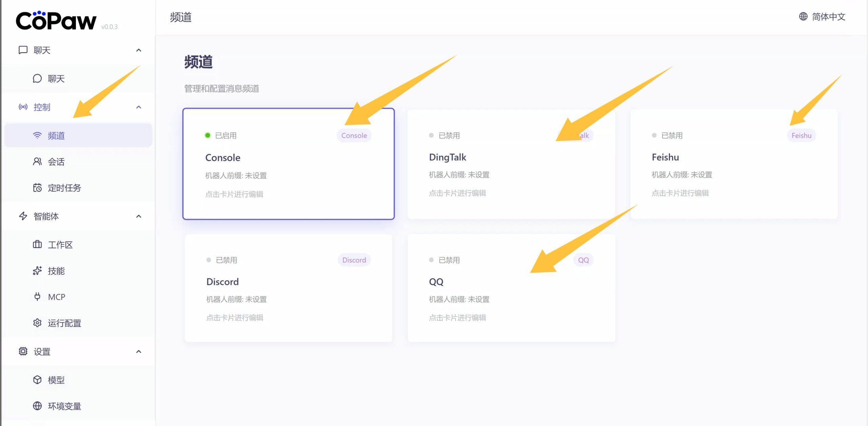Viewport: 868px width, 426px height.
Task: Collapse the 聊天 group chevron
Action: (x=138, y=50)
